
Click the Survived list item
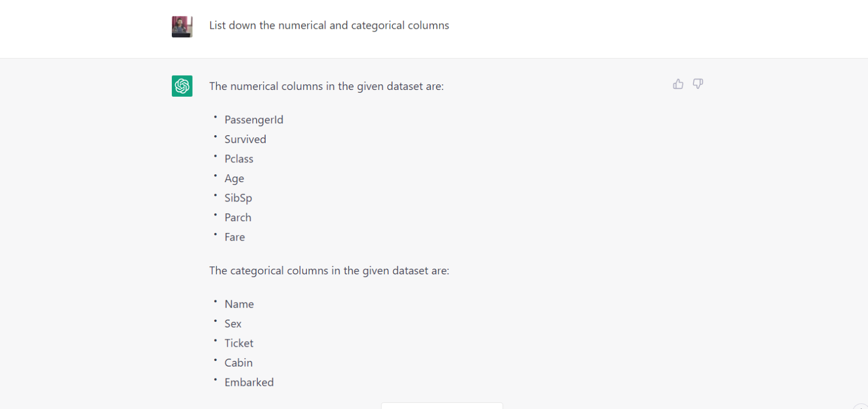pos(245,139)
